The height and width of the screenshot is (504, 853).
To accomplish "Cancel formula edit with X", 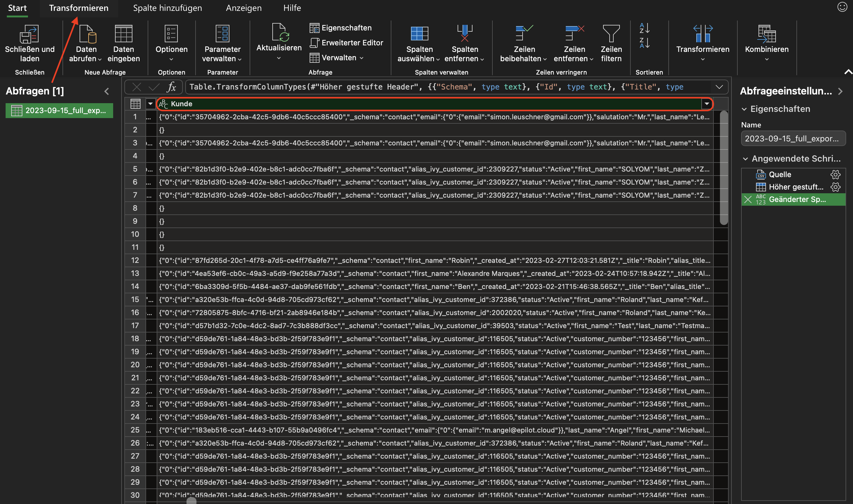I will click(x=136, y=87).
